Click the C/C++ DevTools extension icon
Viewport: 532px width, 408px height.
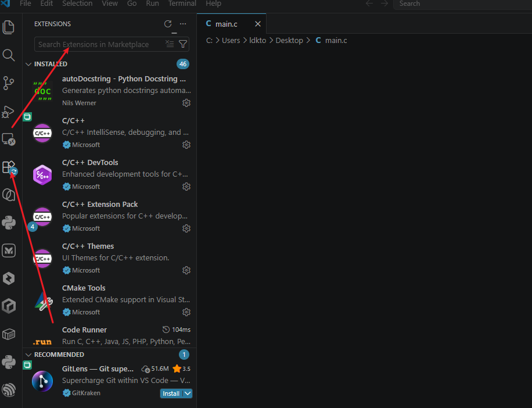(42, 175)
